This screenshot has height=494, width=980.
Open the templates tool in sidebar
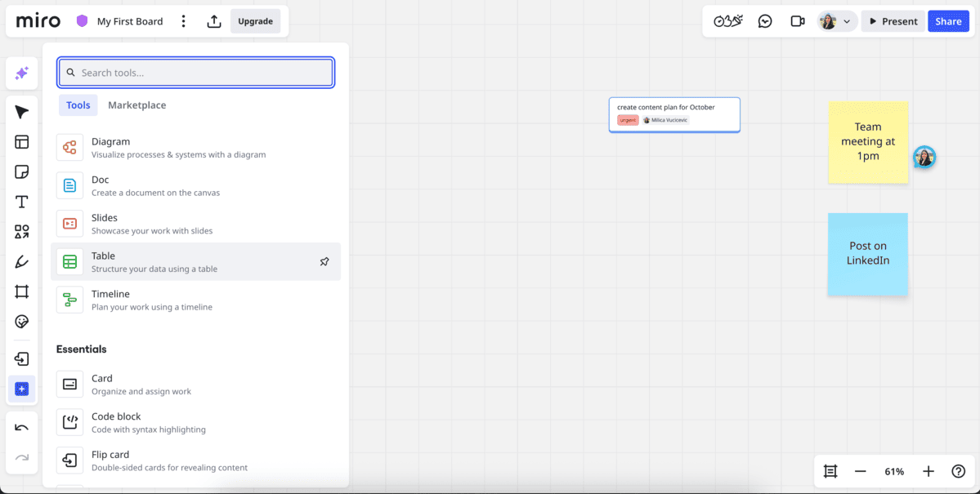[x=22, y=142]
